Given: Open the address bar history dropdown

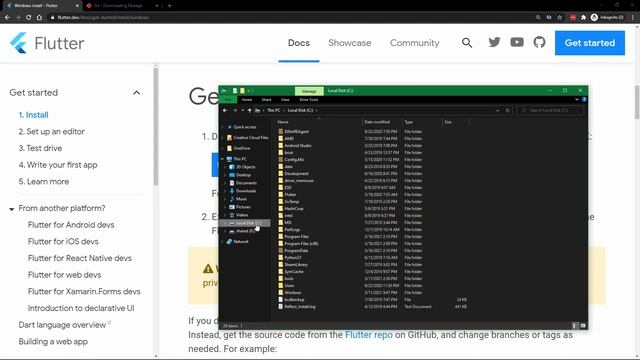Looking at the screenshot, I should [x=498, y=110].
